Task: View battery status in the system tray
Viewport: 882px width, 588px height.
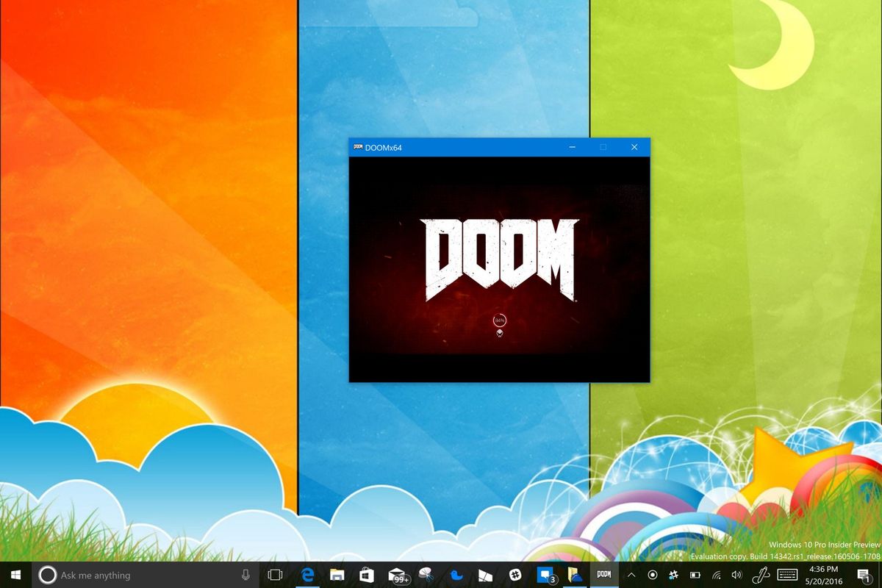Action: (x=695, y=576)
